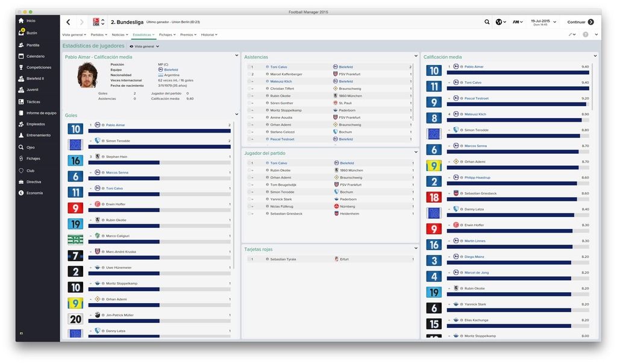The width and height of the screenshot is (617, 364).
Task: Collapse the Calificación media right panel chevron
Action: tap(595, 56)
